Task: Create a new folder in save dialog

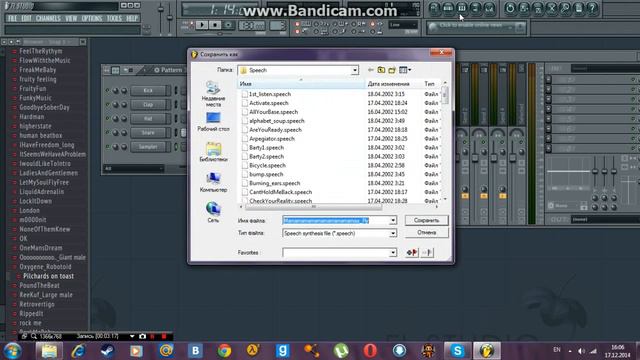Action: pos(392,70)
